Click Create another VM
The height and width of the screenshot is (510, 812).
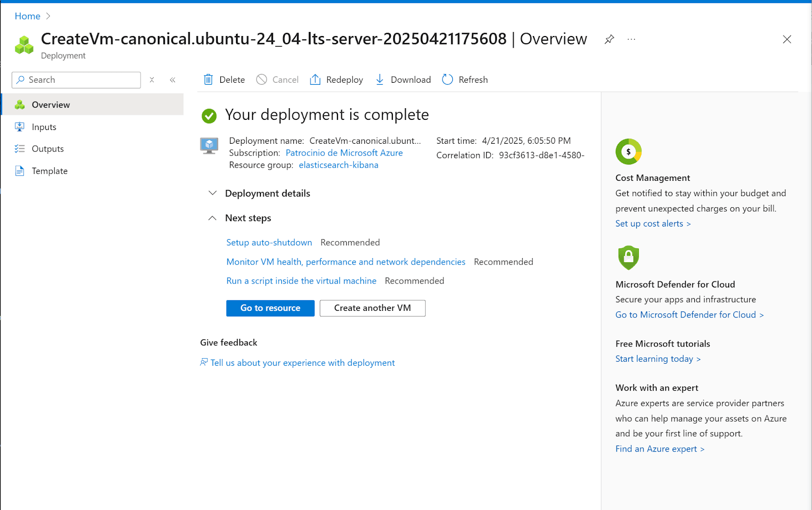[372, 308]
